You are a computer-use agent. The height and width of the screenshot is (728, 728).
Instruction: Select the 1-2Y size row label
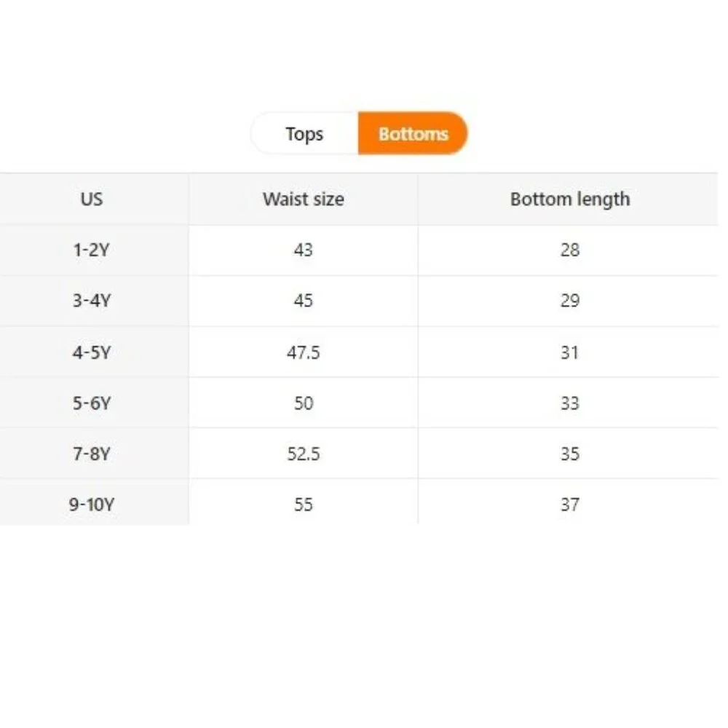click(92, 250)
